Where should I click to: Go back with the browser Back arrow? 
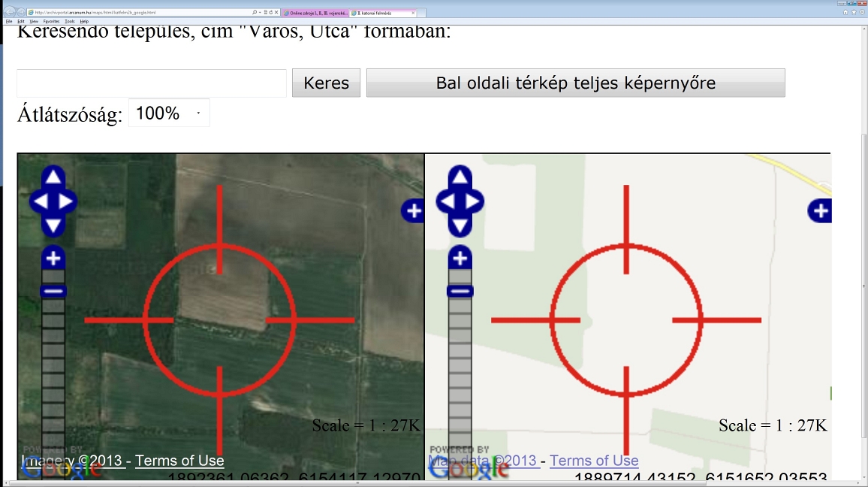point(10,11)
